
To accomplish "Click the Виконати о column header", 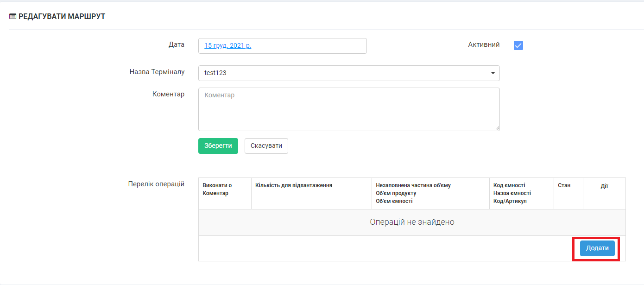I will pyautogui.click(x=217, y=185).
